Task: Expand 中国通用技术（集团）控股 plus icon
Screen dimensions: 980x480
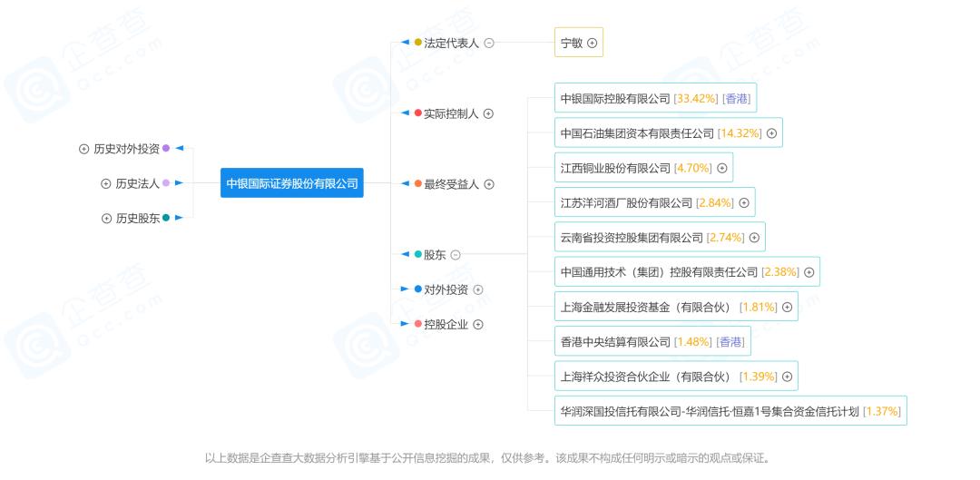Action: pos(808,272)
